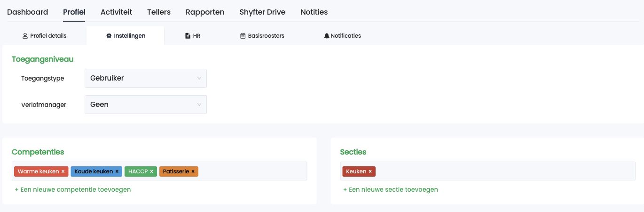644x212 pixels.
Task: Click the Warme keuken tag text
Action: [x=38, y=171]
